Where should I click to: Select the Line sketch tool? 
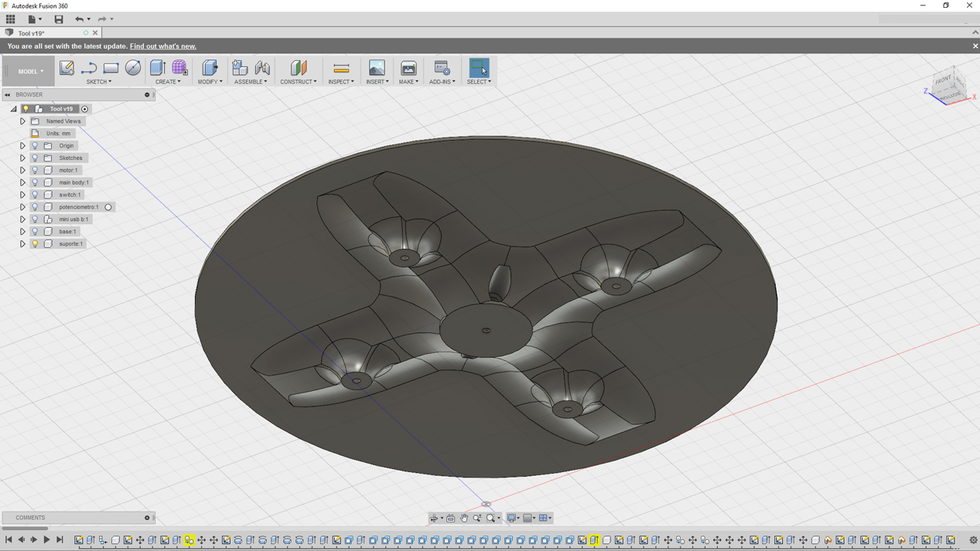[89, 68]
